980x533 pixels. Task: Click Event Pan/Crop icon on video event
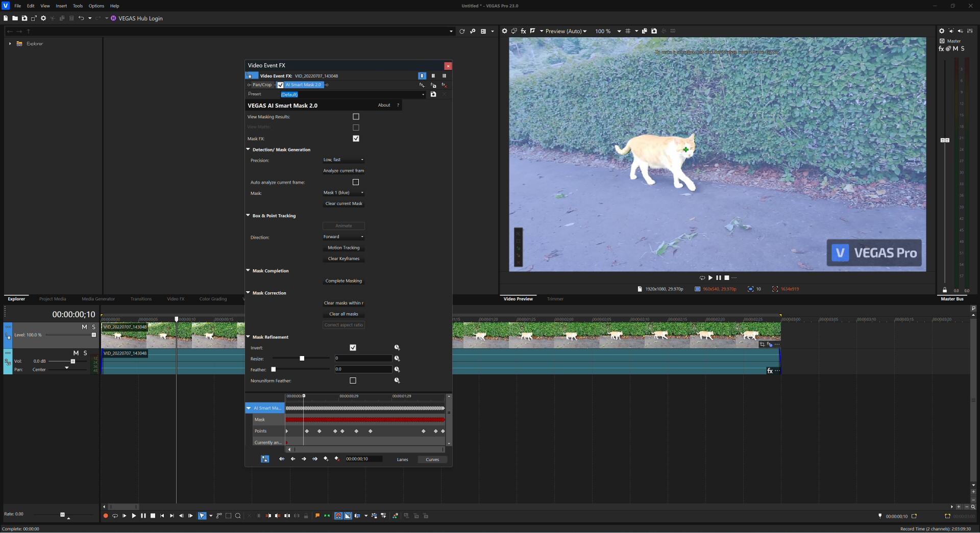click(762, 344)
